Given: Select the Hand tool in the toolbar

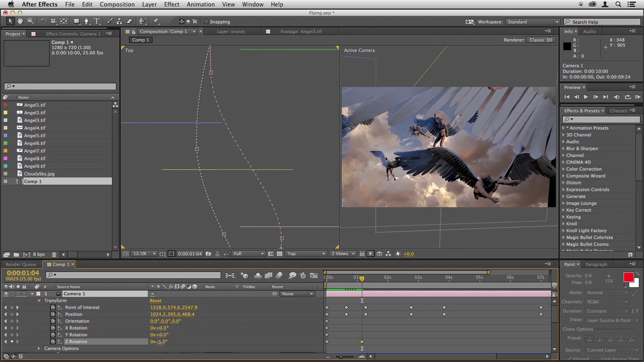Looking at the screenshot, I should (x=20, y=21).
